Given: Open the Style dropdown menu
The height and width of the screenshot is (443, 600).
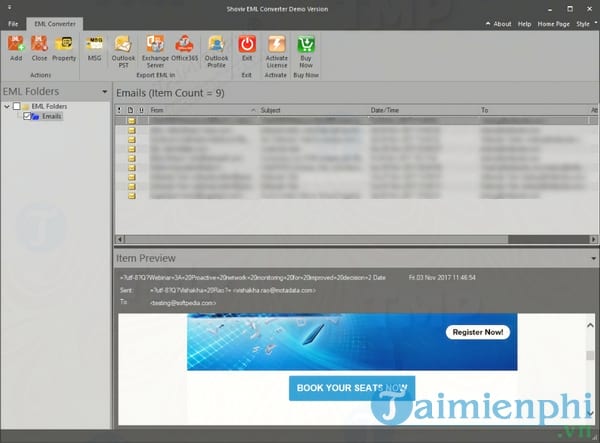Looking at the screenshot, I should pyautogui.click(x=586, y=24).
